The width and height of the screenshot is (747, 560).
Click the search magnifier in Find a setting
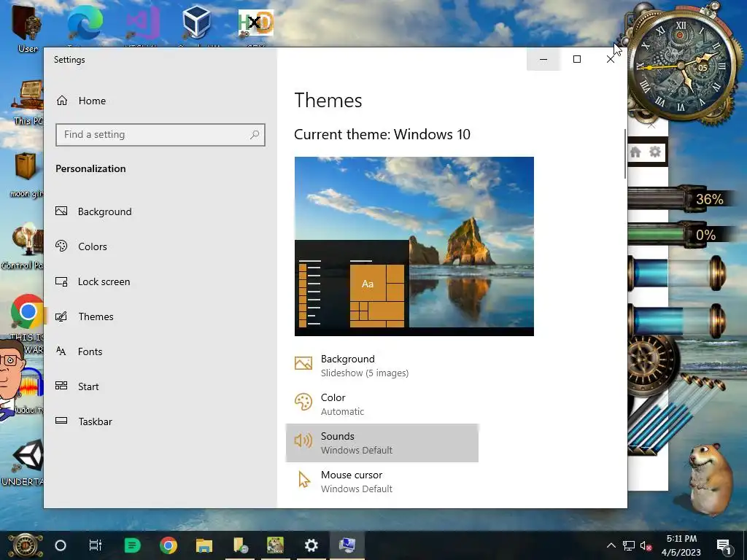pyautogui.click(x=255, y=135)
